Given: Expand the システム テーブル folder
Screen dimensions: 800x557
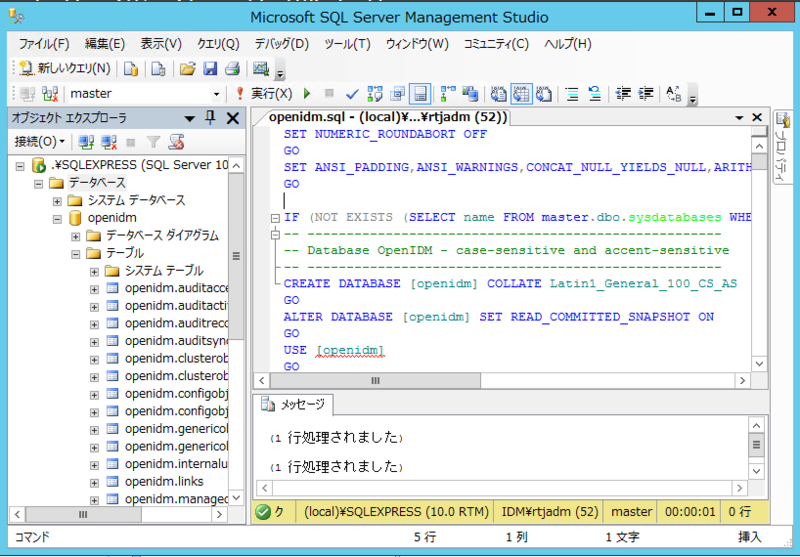Looking at the screenshot, I should coord(94,271).
